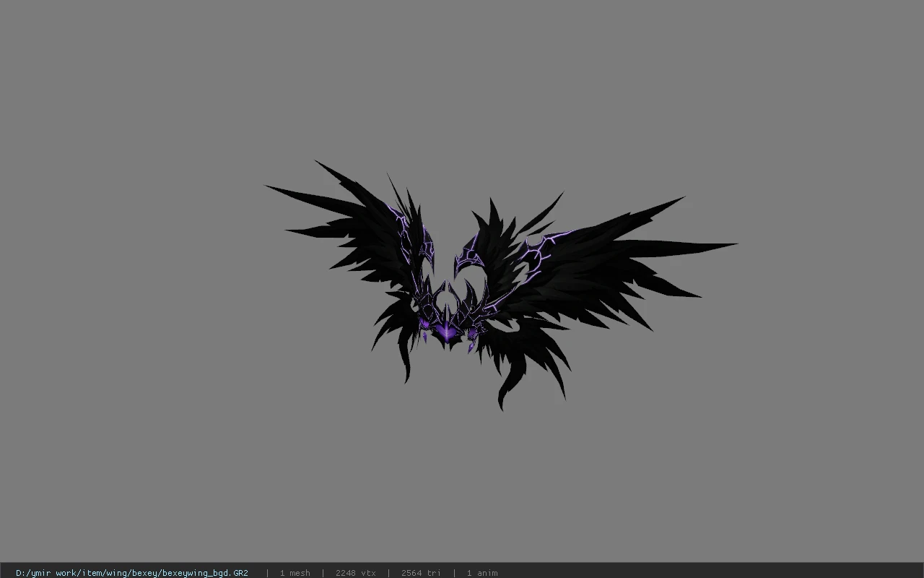Click the '1 mesh' status entry

[295, 573]
